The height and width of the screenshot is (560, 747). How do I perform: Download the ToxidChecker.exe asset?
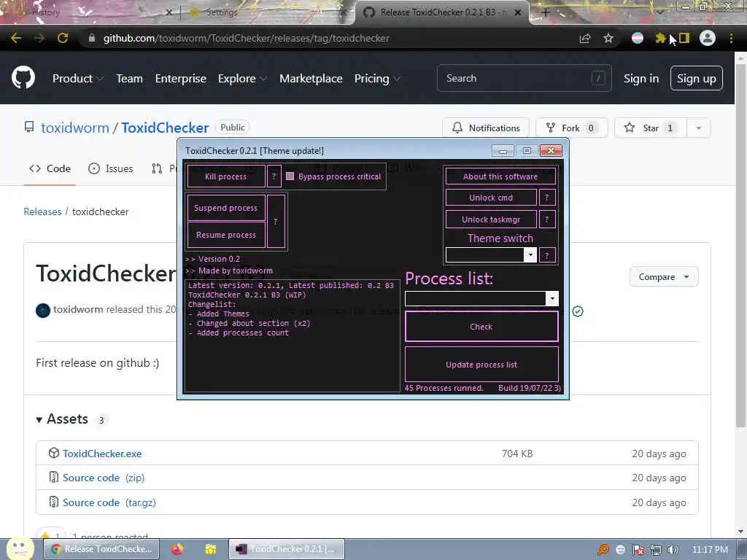click(102, 454)
